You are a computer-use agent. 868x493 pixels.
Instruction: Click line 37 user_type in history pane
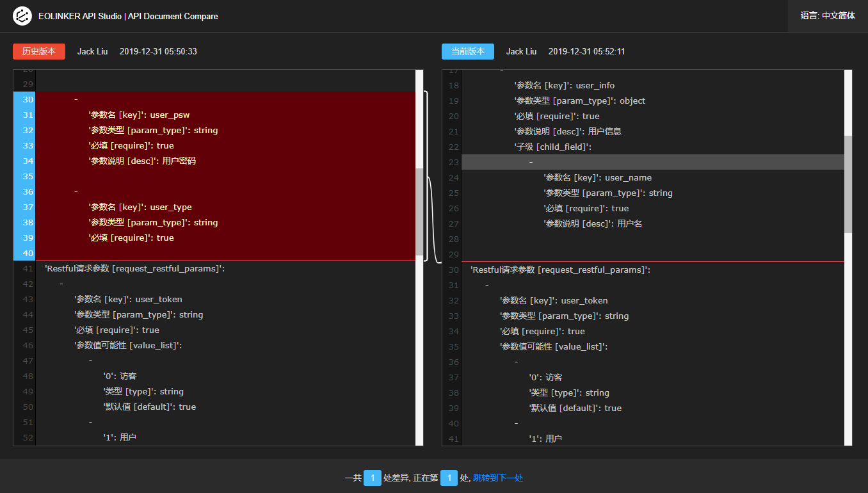click(140, 207)
